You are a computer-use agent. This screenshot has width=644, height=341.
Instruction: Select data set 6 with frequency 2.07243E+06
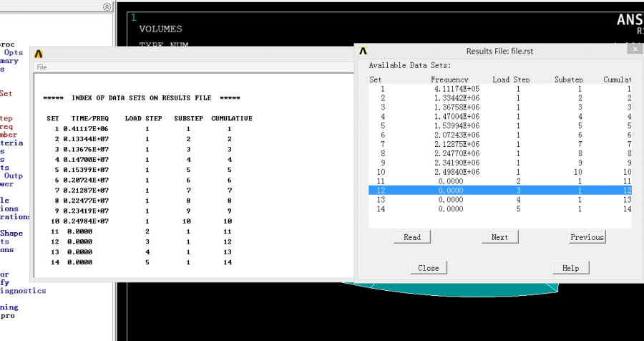(x=500, y=135)
